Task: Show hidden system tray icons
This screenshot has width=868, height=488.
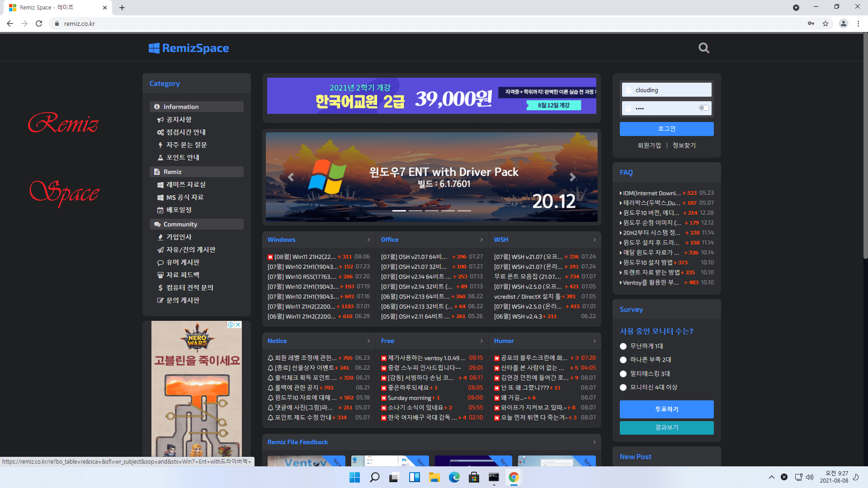Action: tap(772, 477)
